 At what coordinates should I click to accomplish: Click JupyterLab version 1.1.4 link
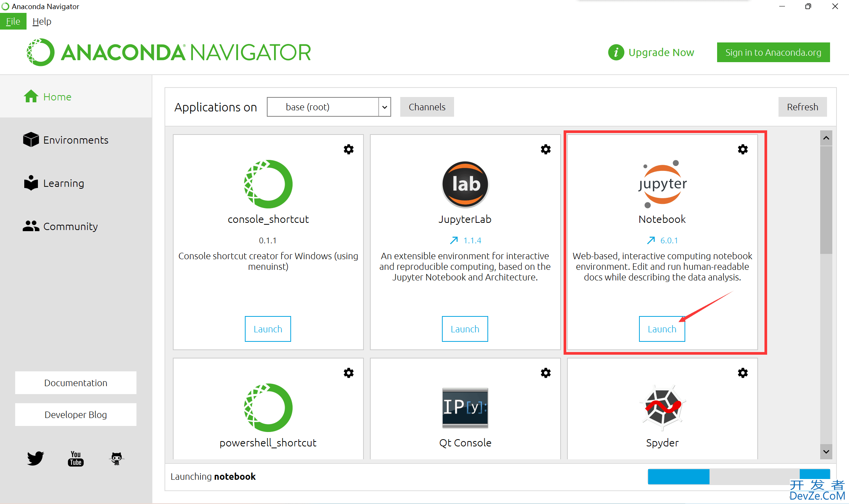pos(472,240)
